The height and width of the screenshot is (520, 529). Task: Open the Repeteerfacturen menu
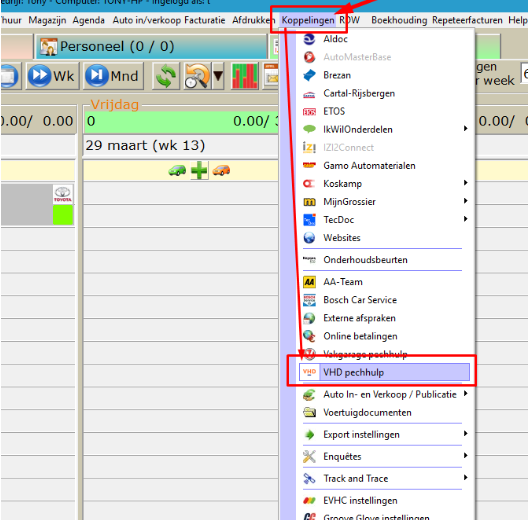pos(467,21)
